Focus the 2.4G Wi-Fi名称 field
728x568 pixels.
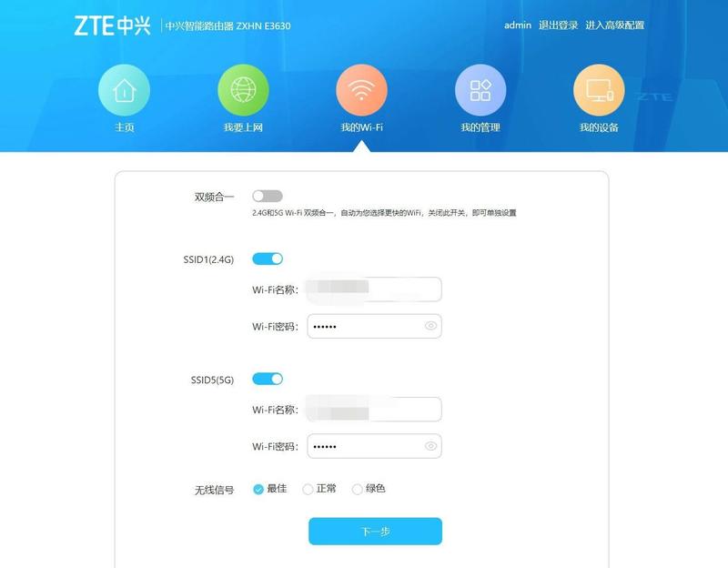click(374, 289)
